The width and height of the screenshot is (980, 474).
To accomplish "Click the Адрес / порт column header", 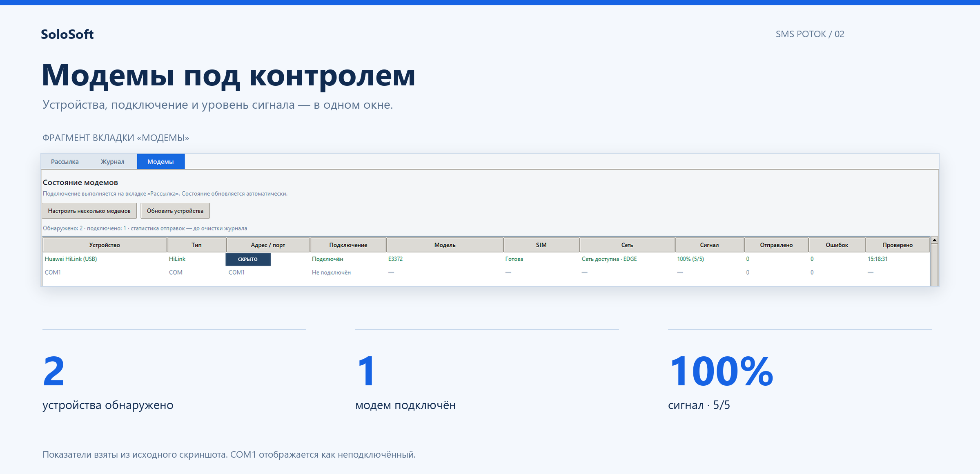I will (268, 245).
